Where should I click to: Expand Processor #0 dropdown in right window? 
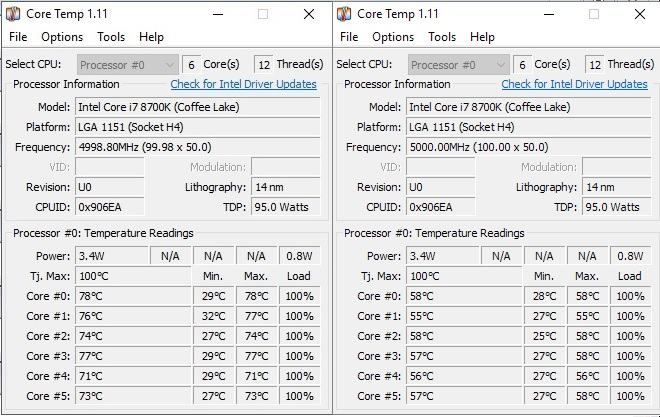click(x=458, y=65)
